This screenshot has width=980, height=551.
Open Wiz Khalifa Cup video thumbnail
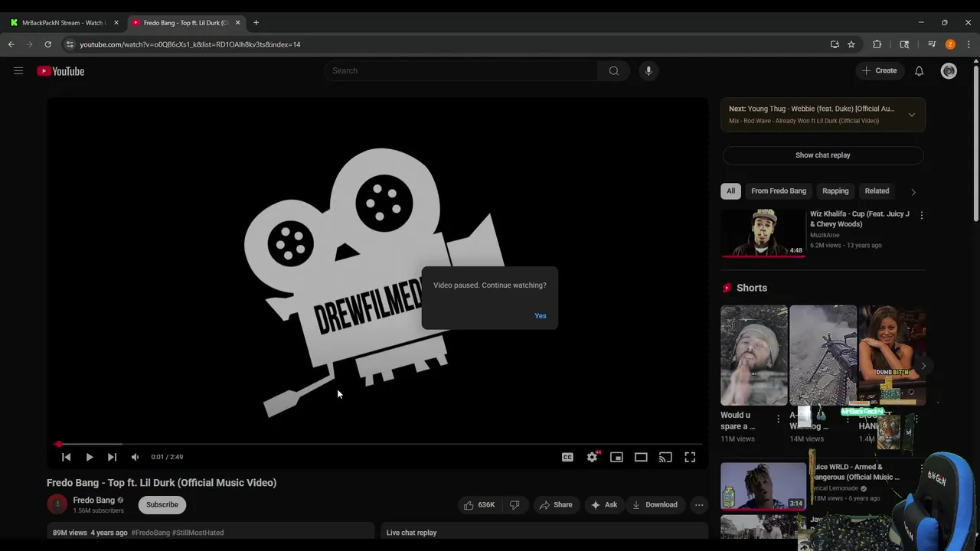(763, 233)
